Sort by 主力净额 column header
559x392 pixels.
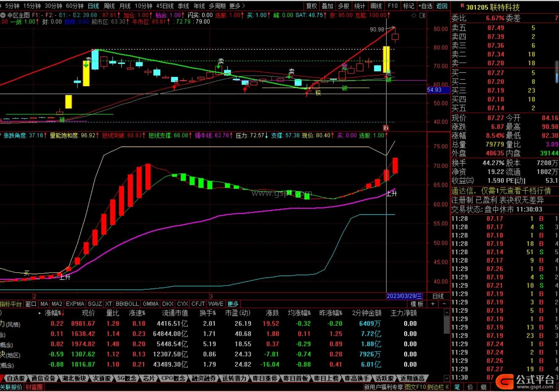click(x=403, y=313)
